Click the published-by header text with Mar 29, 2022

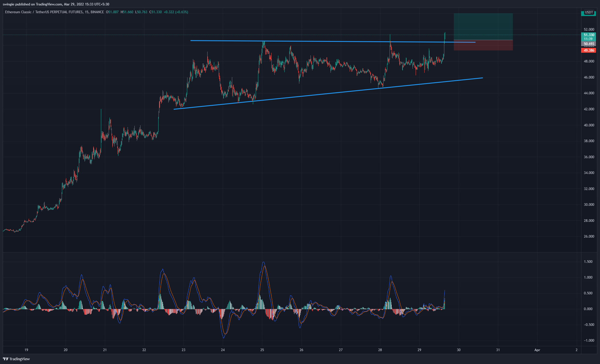click(x=56, y=4)
